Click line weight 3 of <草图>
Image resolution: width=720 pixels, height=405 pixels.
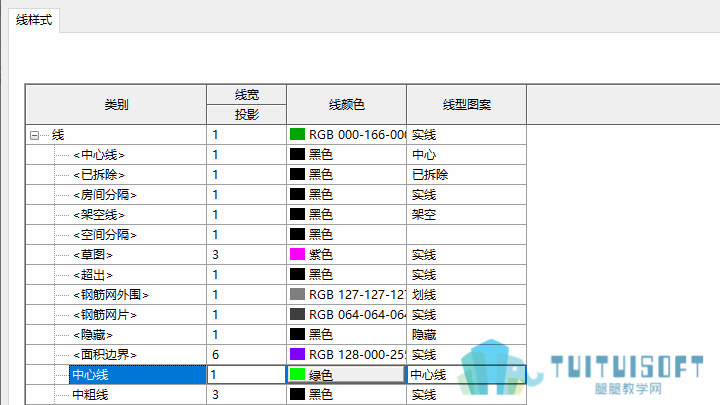point(247,255)
